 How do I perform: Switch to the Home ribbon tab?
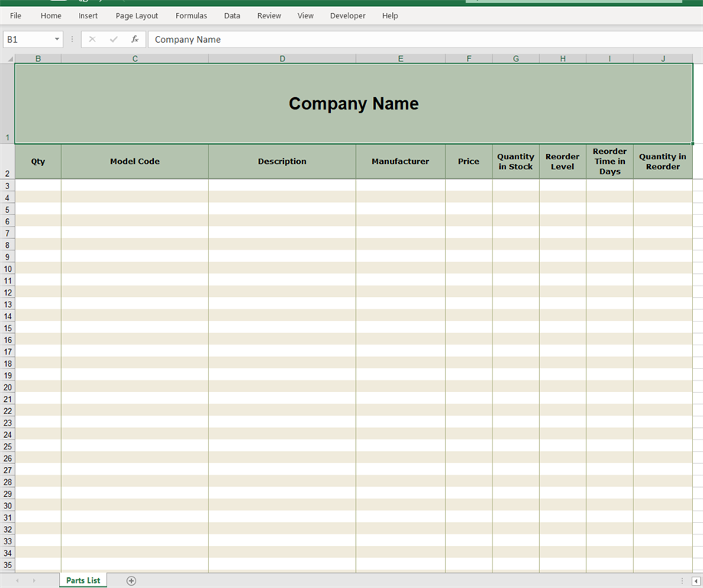click(x=51, y=15)
